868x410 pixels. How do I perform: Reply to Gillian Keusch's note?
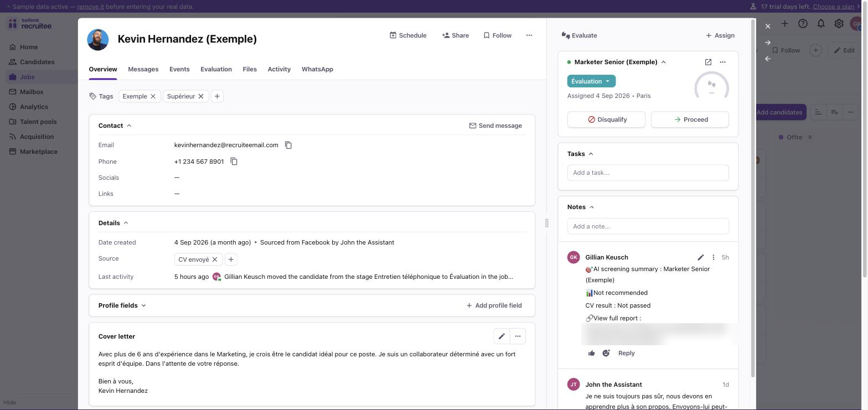(626, 353)
